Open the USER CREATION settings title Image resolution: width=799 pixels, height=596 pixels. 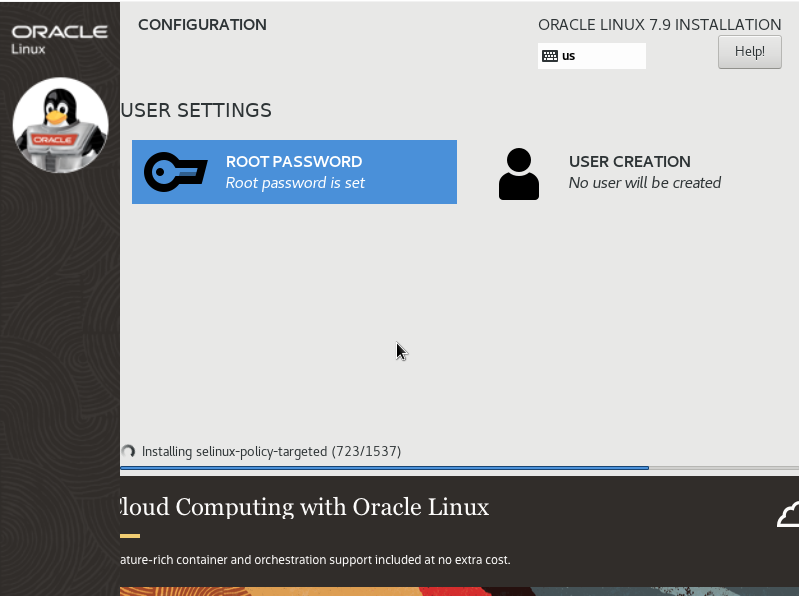(x=629, y=161)
